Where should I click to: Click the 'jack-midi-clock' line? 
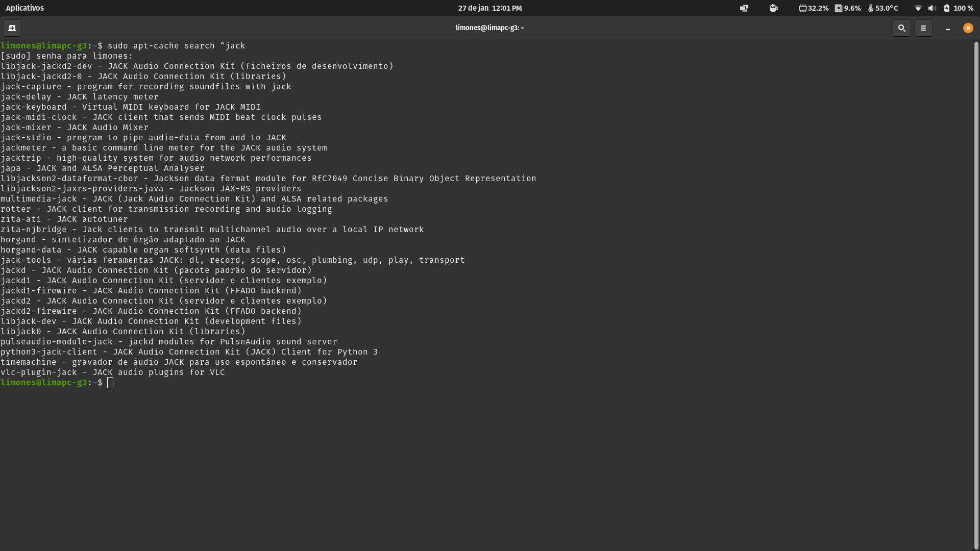161,117
